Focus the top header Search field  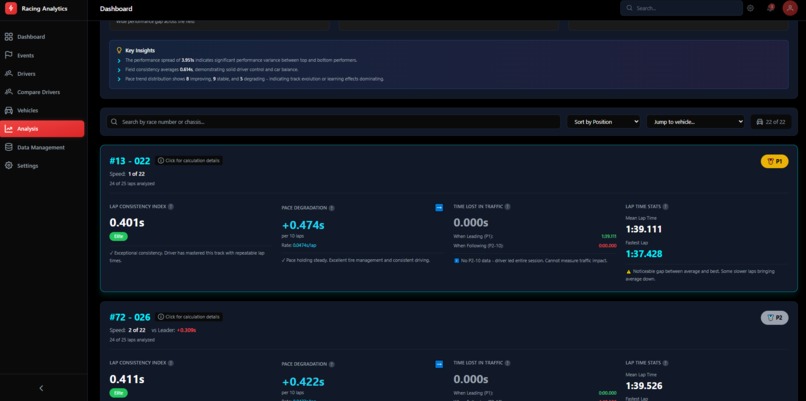click(x=681, y=8)
